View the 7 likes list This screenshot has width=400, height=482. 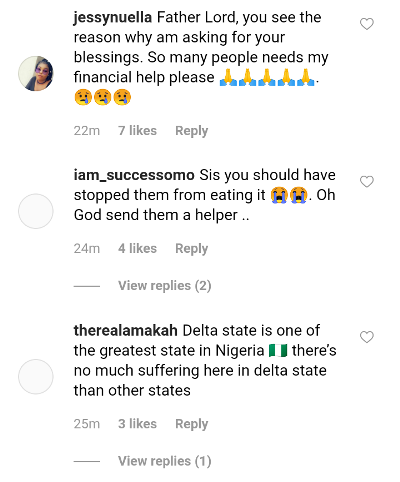click(x=137, y=131)
